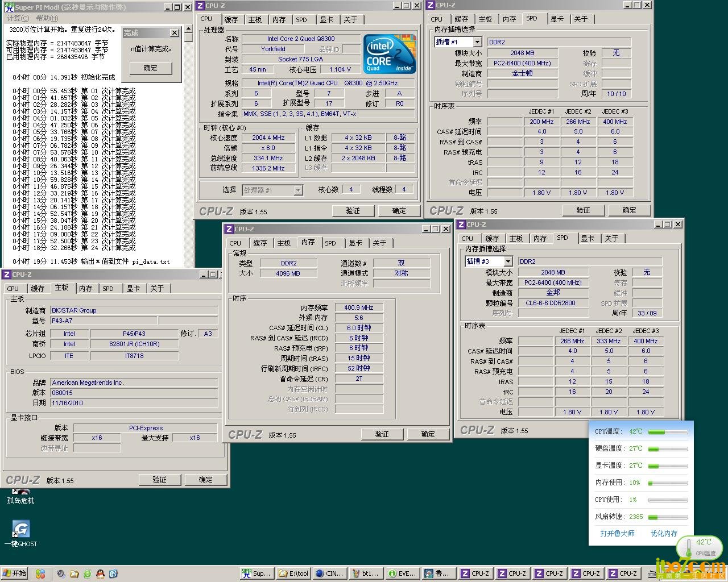Image resolution: width=728 pixels, height=582 pixels.
Task: Open the 帮助(H) menu in Super PI
Action: point(47,18)
